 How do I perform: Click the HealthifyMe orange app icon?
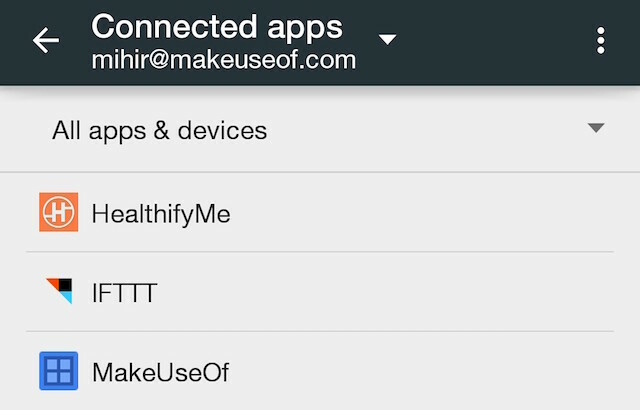coord(59,212)
